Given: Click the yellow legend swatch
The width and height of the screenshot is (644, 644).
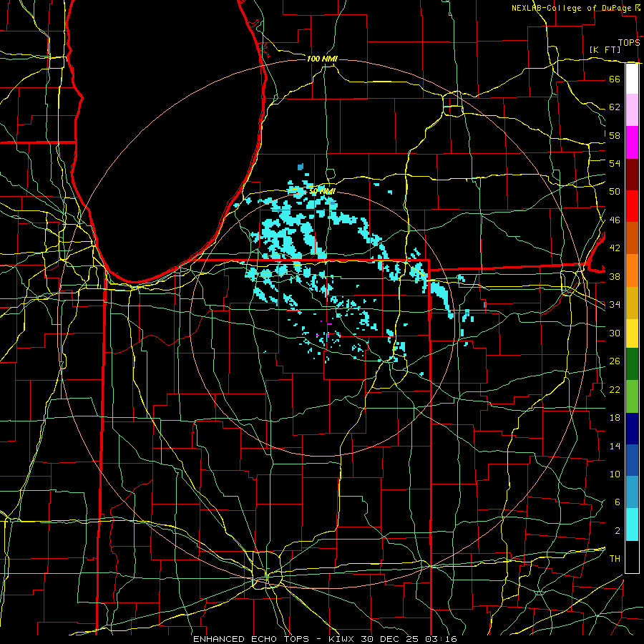Looking at the screenshot, I should pos(632,333).
